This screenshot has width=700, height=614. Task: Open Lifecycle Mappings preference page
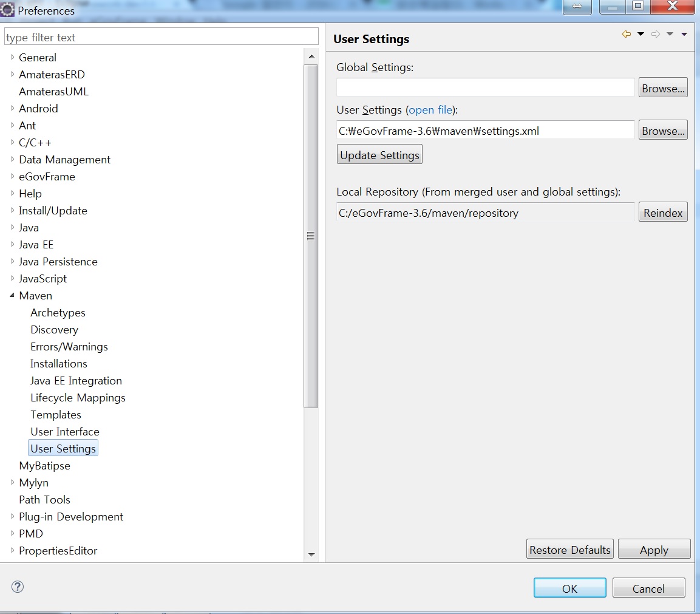tap(78, 398)
